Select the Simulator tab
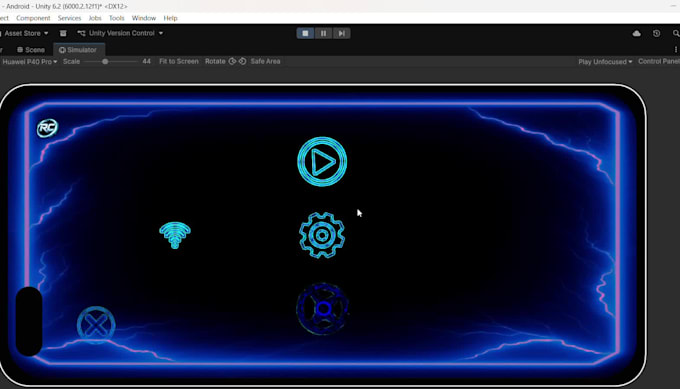 (78, 50)
